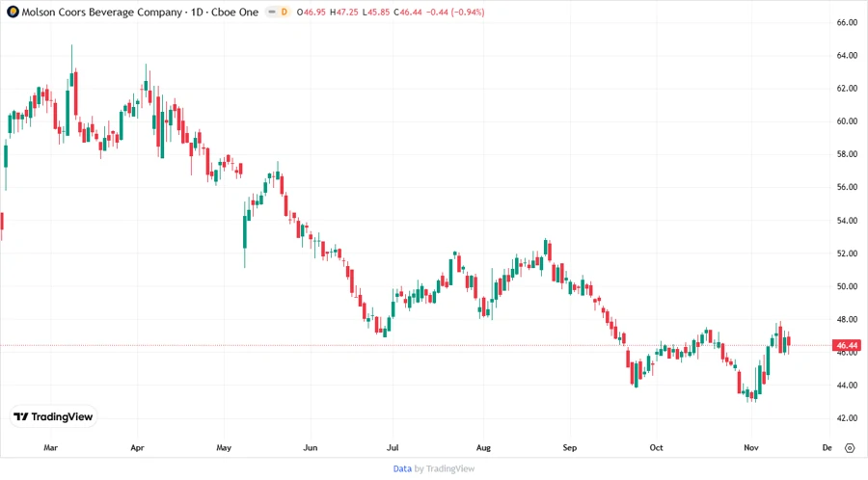The height and width of the screenshot is (480, 868).
Task: Click the 'Mar' label on the time axis
Action: [50, 448]
